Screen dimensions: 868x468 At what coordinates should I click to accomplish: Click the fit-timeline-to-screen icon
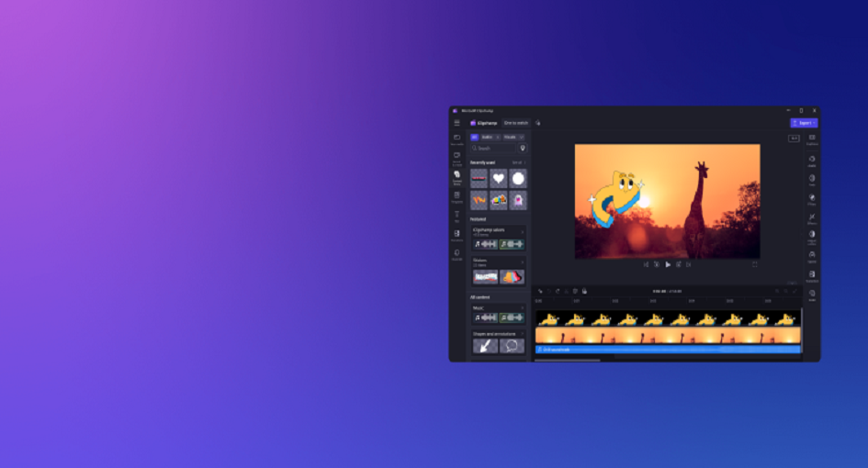click(x=795, y=291)
